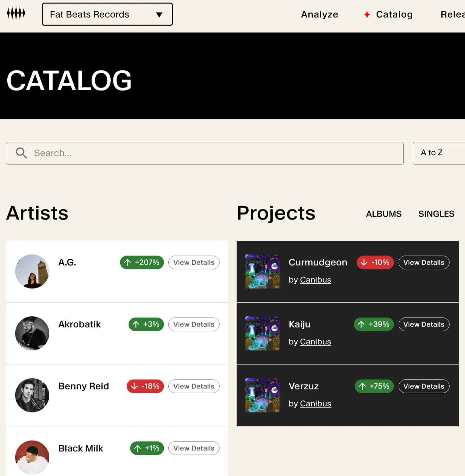Image resolution: width=465 pixels, height=476 pixels.
Task: Click the waveform logo icon
Action: click(16, 13)
